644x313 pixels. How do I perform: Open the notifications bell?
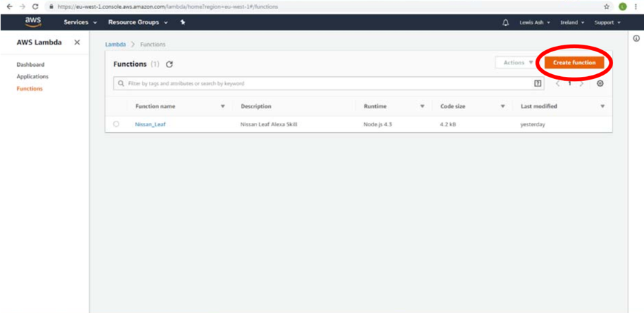(505, 23)
